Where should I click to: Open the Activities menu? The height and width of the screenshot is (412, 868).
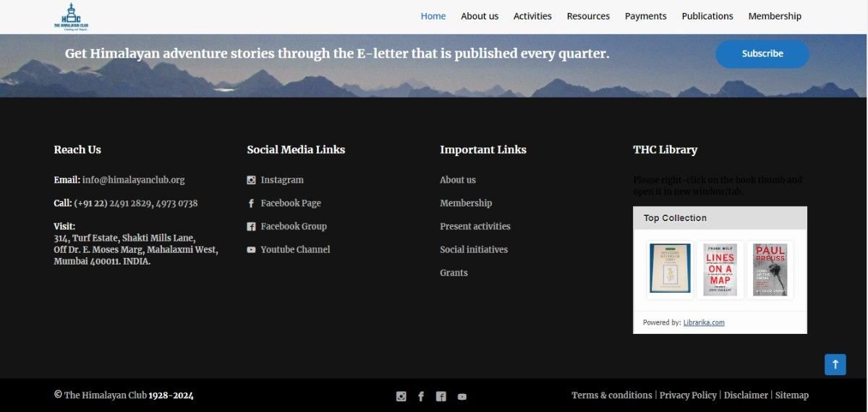click(532, 16)
